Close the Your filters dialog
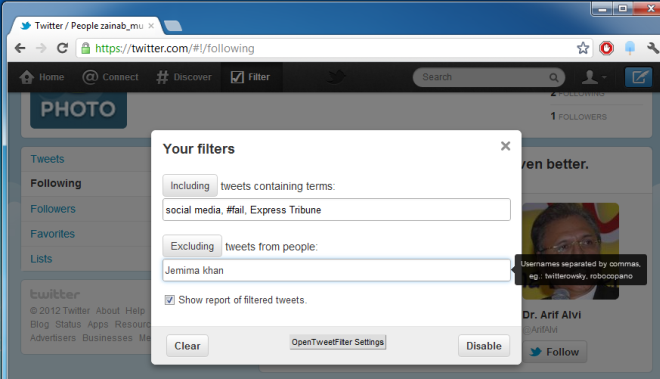This screenshot has width=660, height=379. pos(506,146)
